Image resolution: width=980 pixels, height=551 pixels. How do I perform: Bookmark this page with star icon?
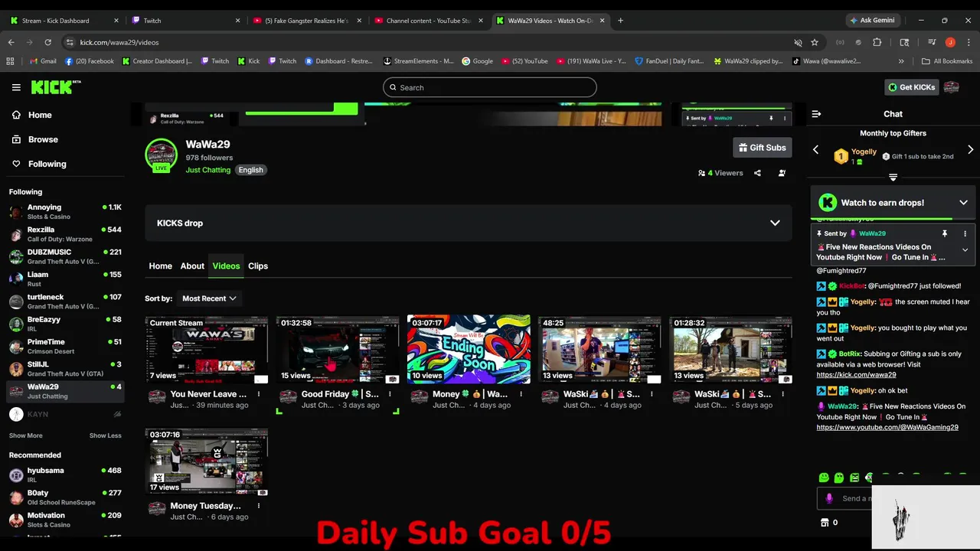[x=815, y=42]
